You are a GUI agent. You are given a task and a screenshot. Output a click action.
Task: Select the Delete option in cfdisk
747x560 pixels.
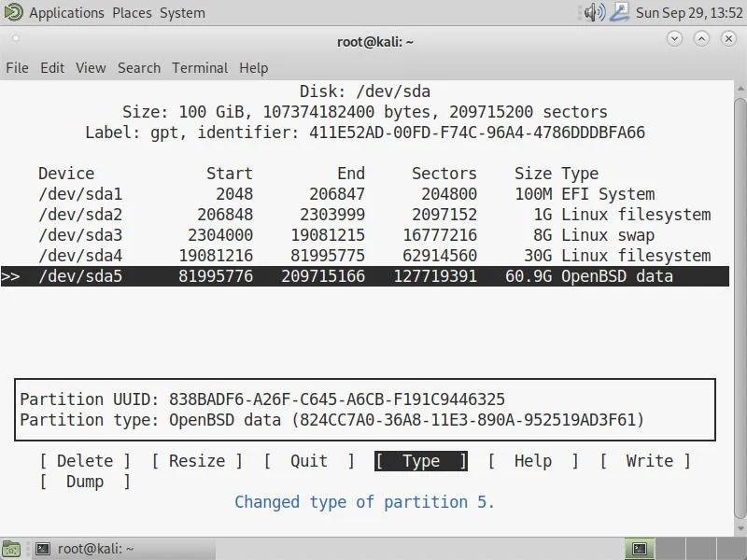[x=85, y=461]
